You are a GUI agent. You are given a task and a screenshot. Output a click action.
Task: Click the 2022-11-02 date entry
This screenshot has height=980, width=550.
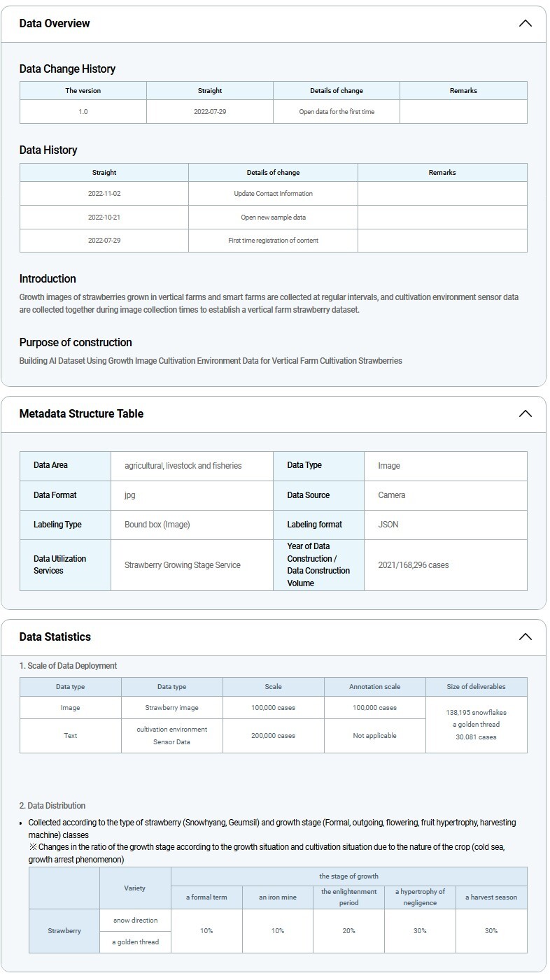104,193
